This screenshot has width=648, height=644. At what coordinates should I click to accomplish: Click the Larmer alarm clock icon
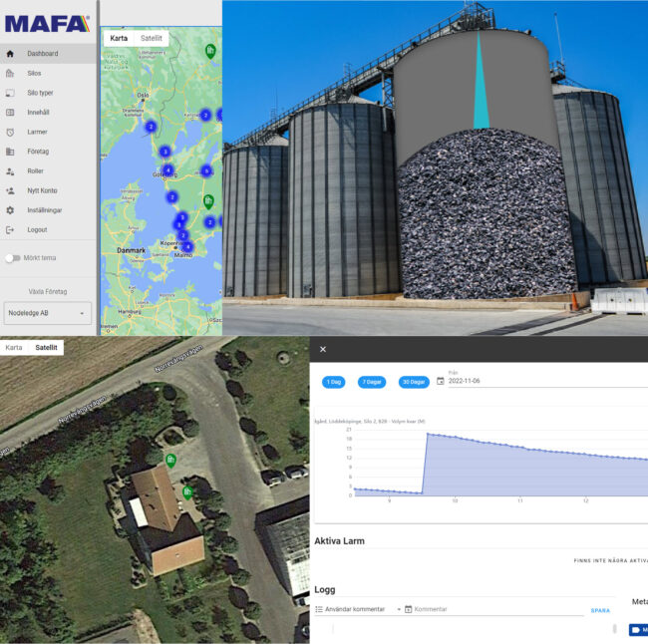[10, 132]
